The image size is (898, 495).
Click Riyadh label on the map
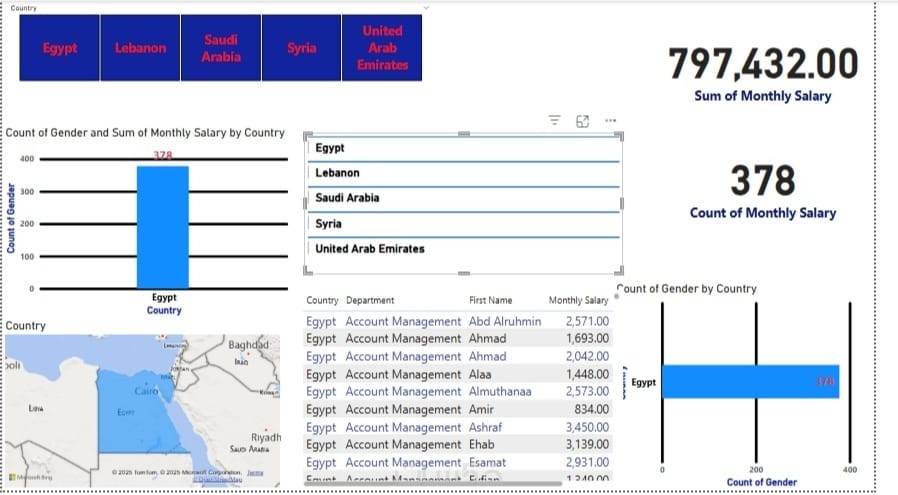pyautogui.click(x=266, y=437)
